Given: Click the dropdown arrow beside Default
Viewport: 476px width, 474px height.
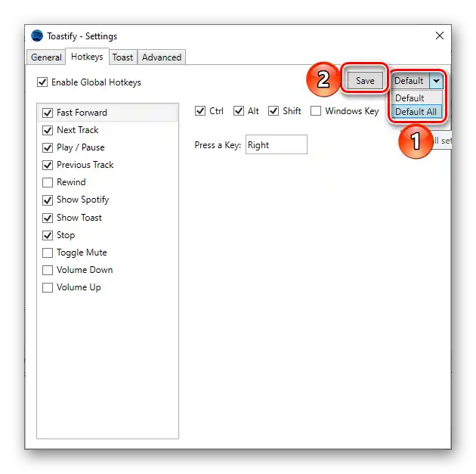Looking at the screenshot, I should pos(436,81).
